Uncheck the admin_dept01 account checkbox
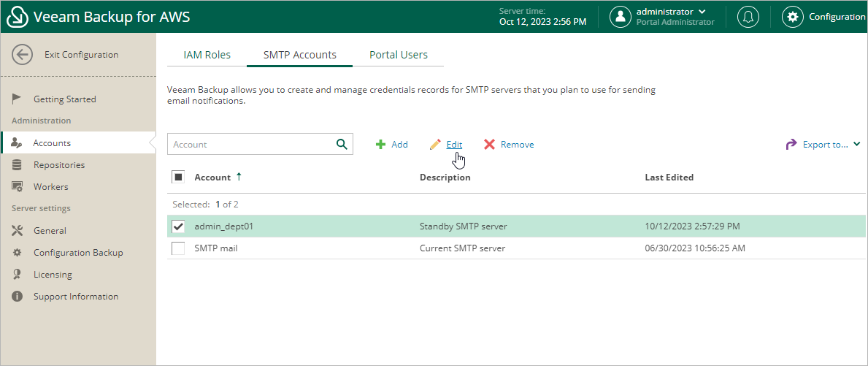Image resolution: width=868 pixels, height=366 pixels. point(178,226)
